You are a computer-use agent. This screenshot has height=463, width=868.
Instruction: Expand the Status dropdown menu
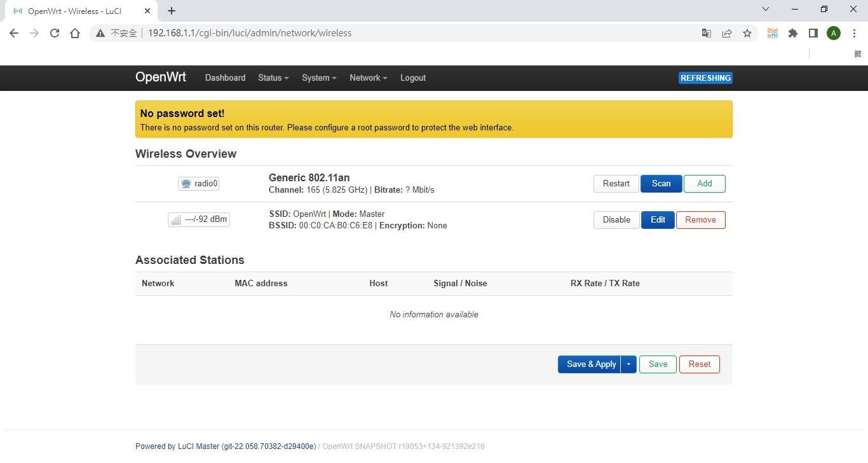[x=273, y=78]
